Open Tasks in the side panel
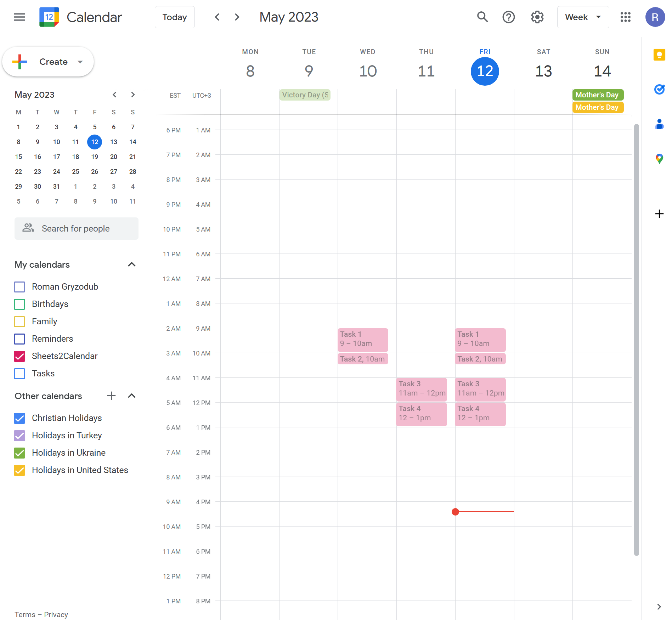 [659, 90]
